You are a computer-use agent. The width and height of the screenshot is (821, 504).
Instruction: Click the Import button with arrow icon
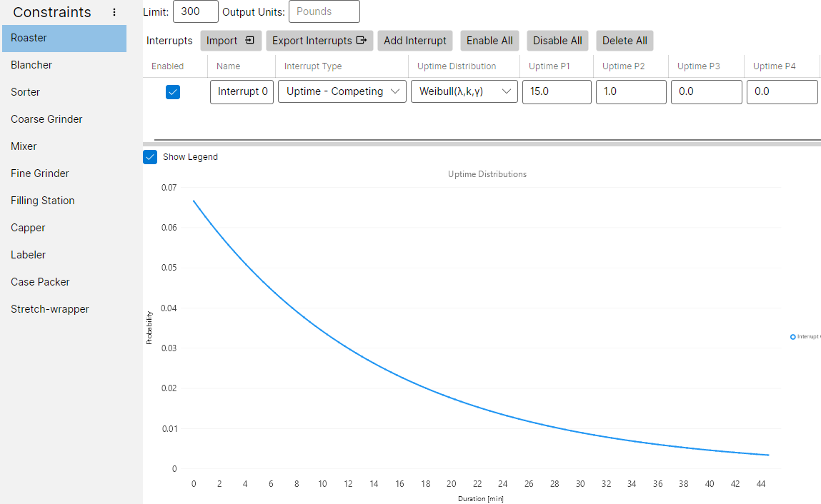[x=231, y=41]
